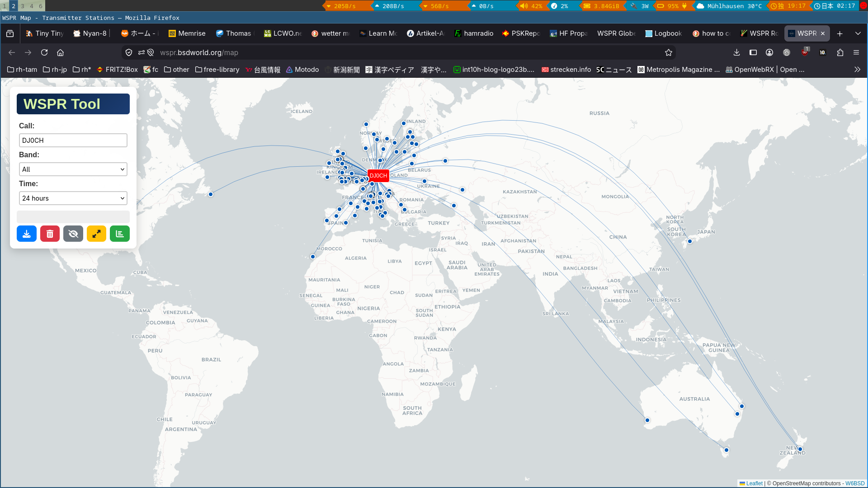
Task: Click the tracking protection shield icon
Action: coord(129,52)
